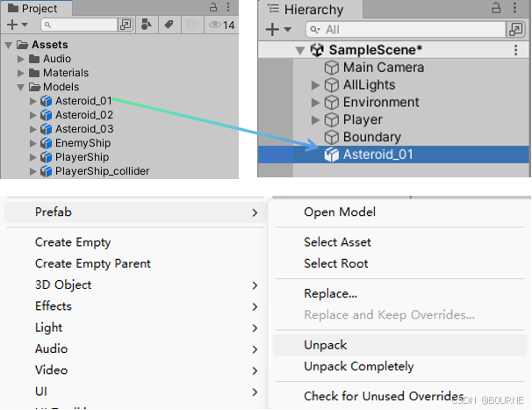Select the Boundary object

click(x=372, y=137)
